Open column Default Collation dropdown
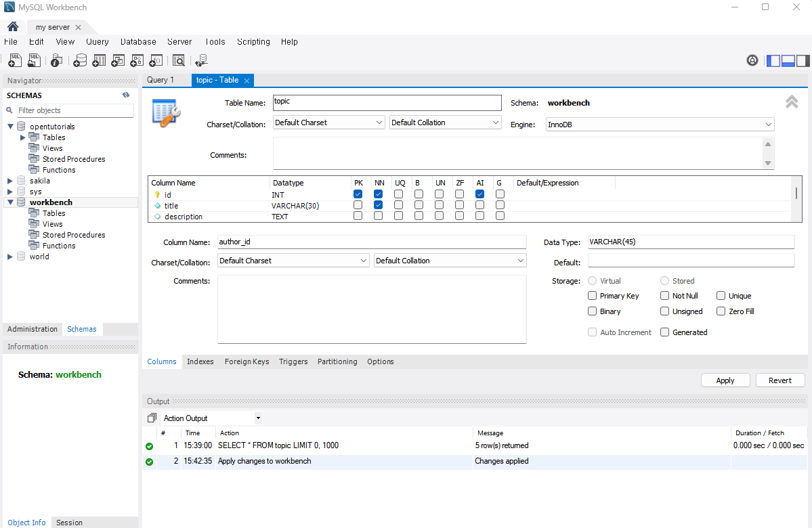 pyautogui.click(x=450, y=261)
